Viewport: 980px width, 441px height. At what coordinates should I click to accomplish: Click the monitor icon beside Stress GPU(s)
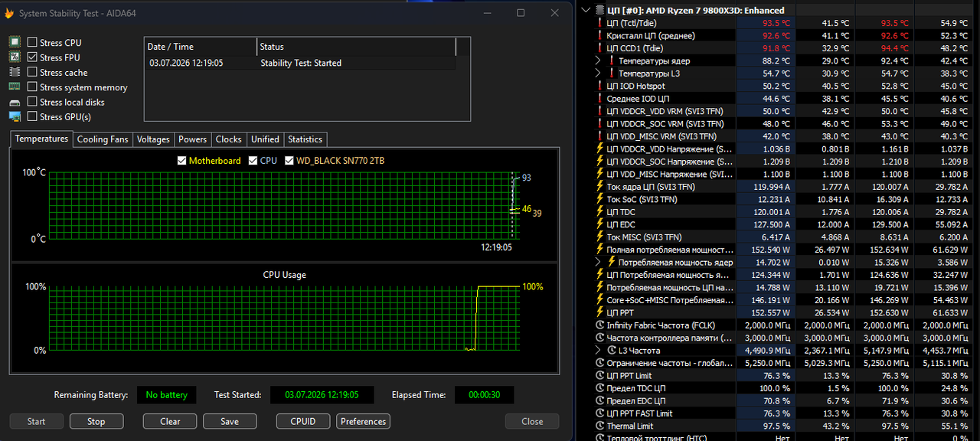(x=15, y=116)
